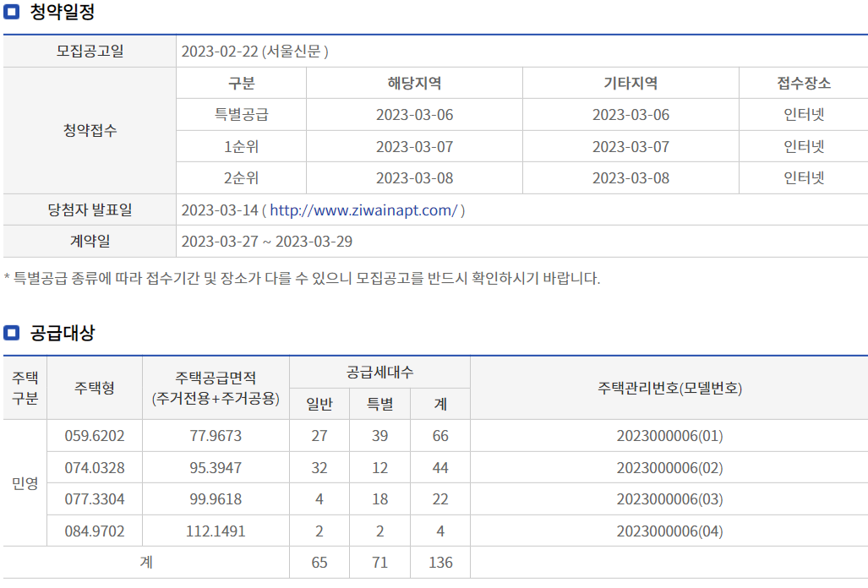Click the 당첨자 발표일 row label

click(x=90, y=210)
